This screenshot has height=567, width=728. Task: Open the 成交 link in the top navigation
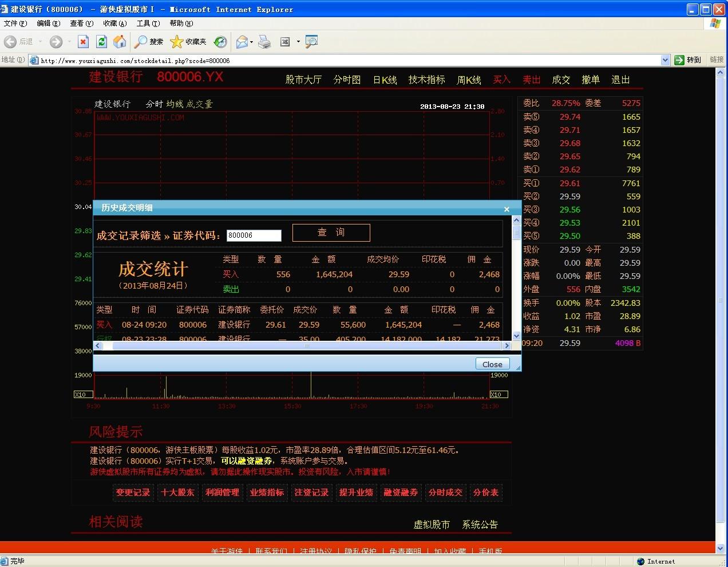click(561, 80)
